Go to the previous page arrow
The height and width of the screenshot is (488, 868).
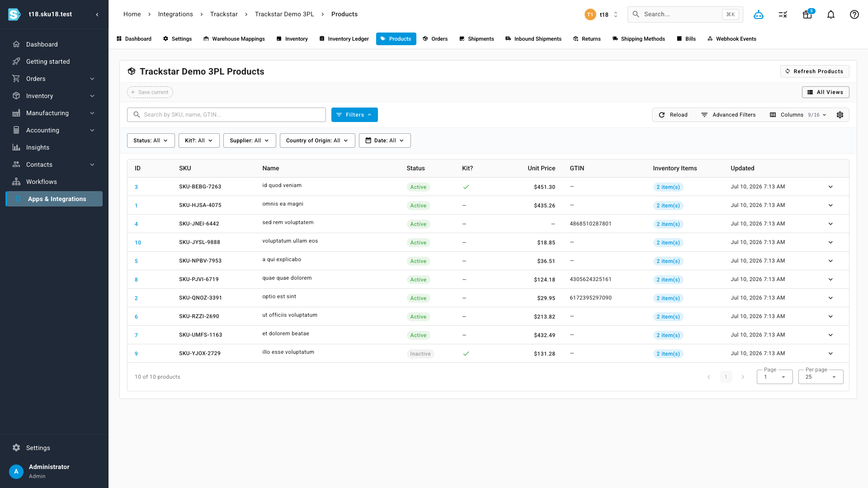(x=709, y=377)
